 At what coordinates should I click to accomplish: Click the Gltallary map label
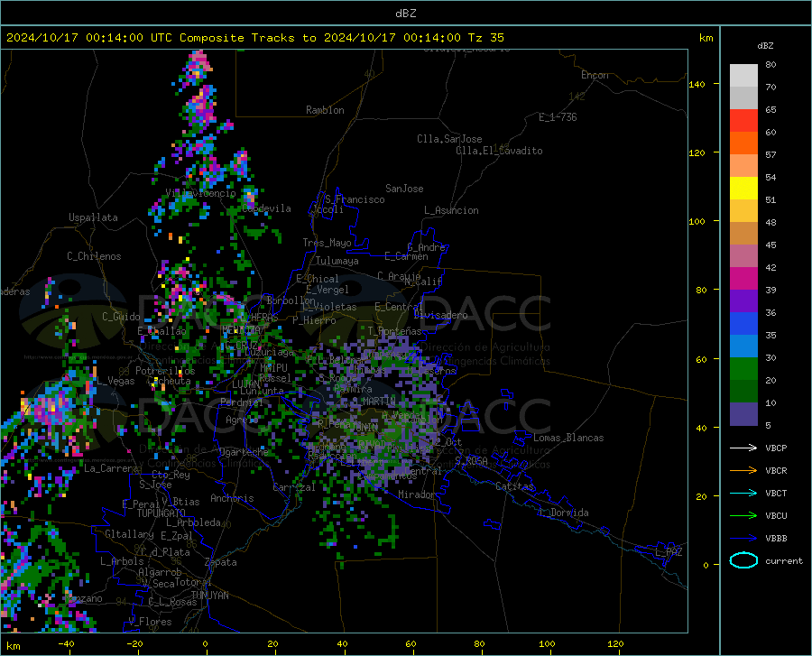pos(129,534)
